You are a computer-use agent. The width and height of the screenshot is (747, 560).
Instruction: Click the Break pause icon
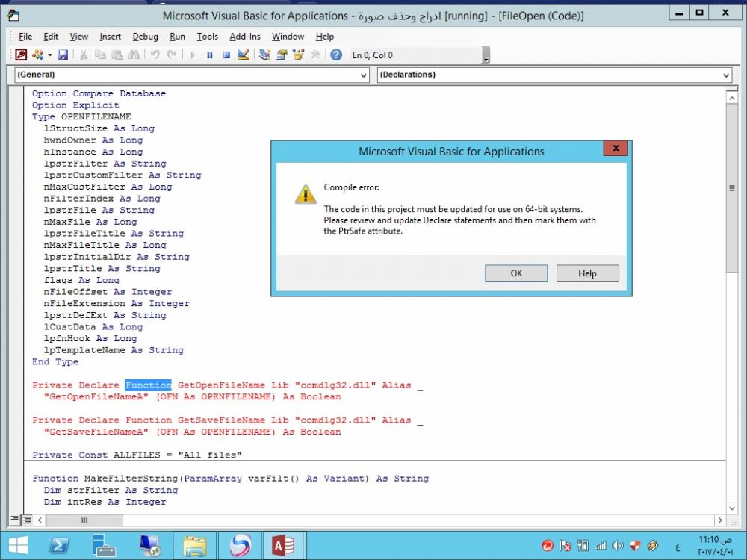[x=210, y=55]
